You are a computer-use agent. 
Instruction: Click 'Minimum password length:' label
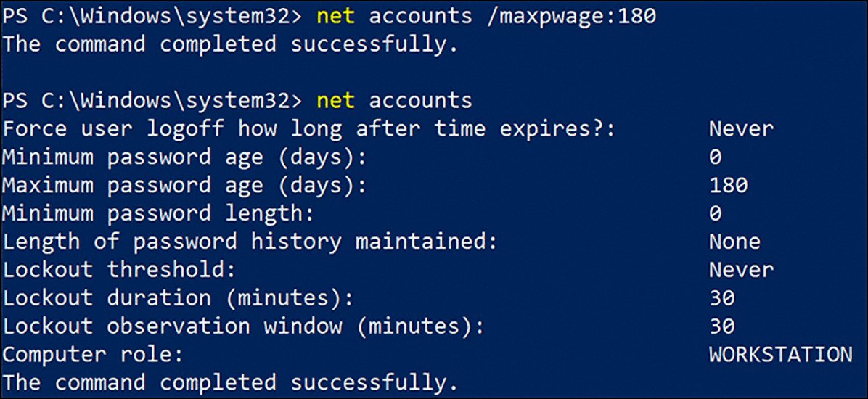click(x=157, y=213)
